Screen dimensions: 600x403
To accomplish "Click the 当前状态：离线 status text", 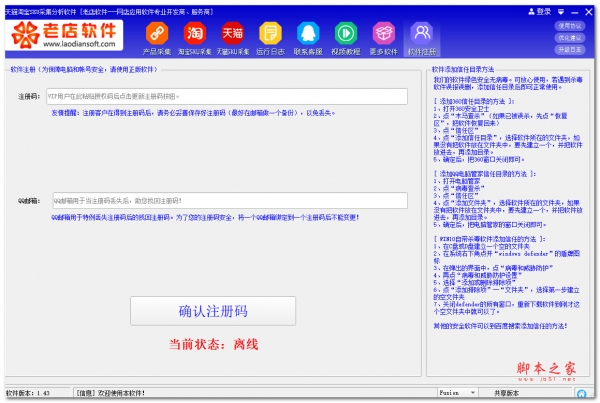I will (214, 344).
